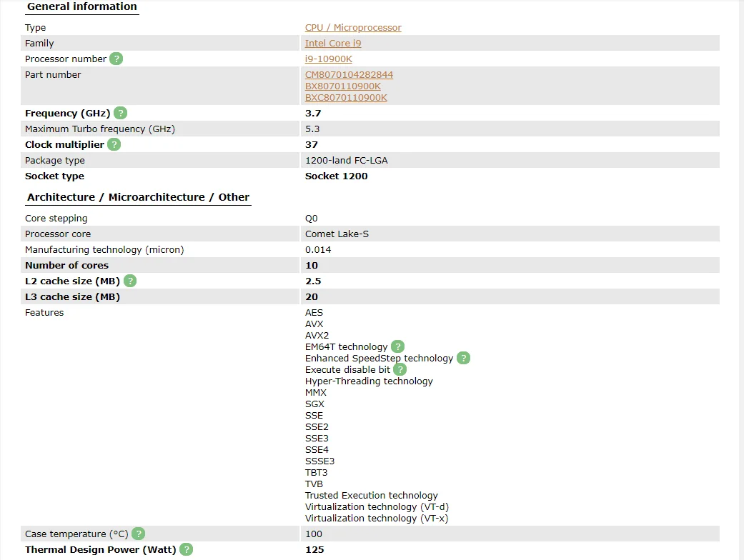
Task: Click help icon after Execute disable bit
Action: [400, 369]
